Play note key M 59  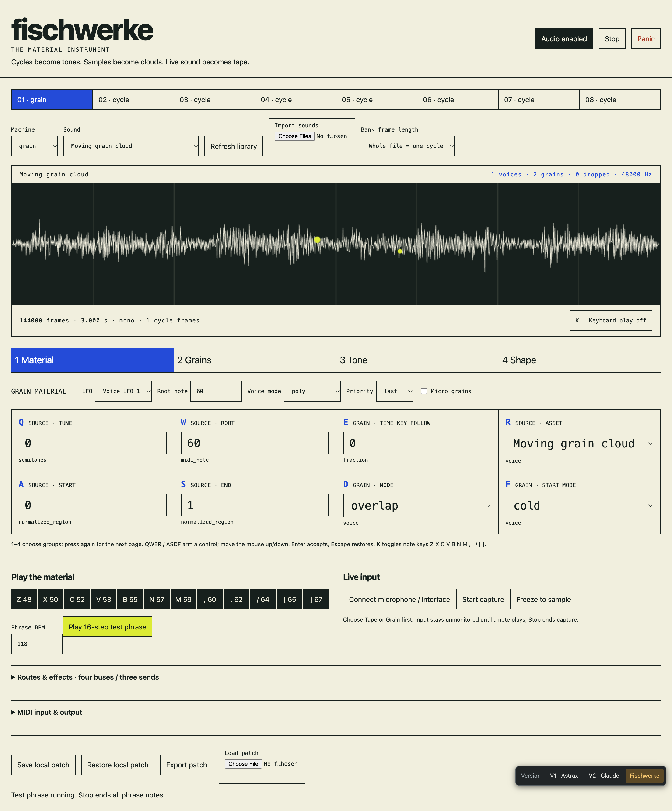point(183,599)
